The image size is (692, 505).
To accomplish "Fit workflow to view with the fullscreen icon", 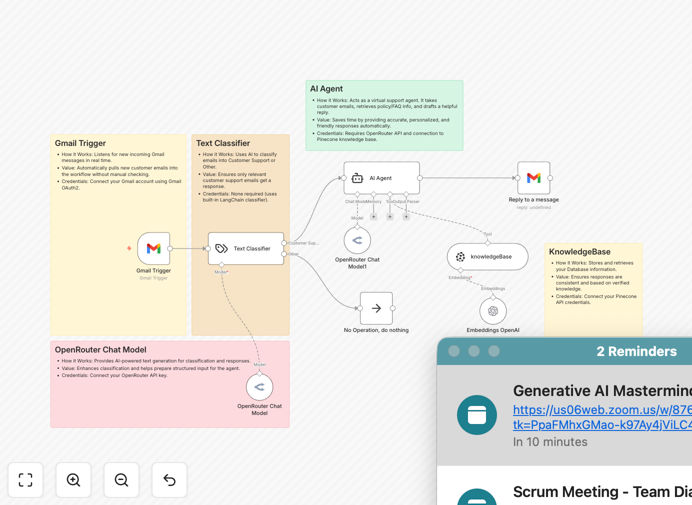I will coord(26,480).
